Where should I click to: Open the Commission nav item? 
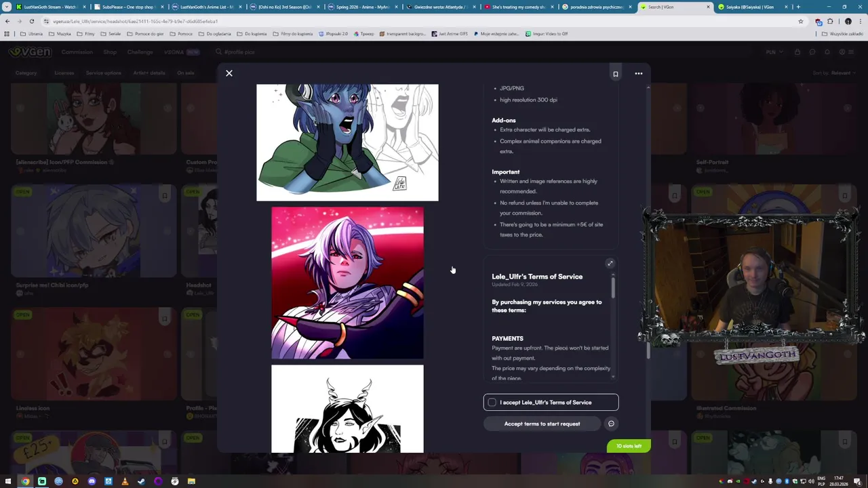pyautogui.click(x=77, y=52)
